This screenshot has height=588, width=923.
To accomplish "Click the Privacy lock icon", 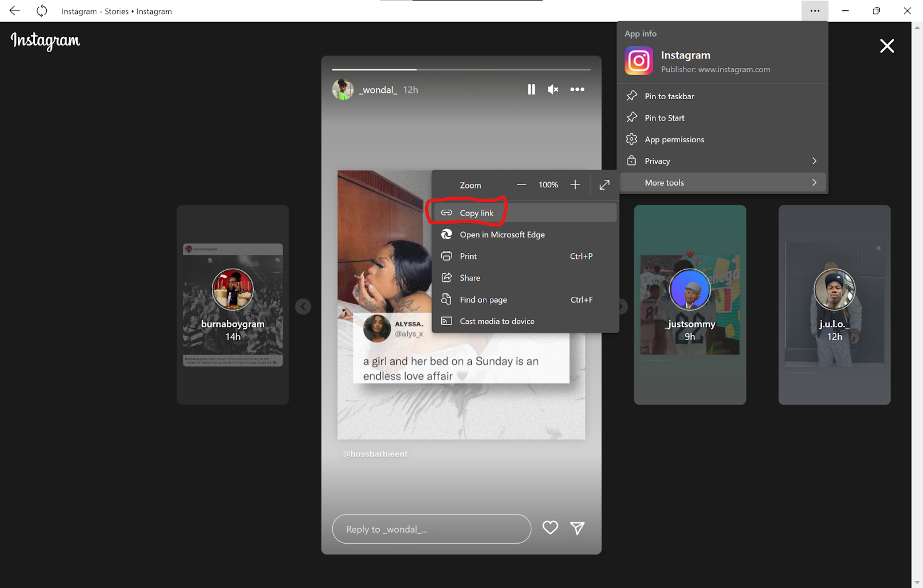I will [632, 160].
